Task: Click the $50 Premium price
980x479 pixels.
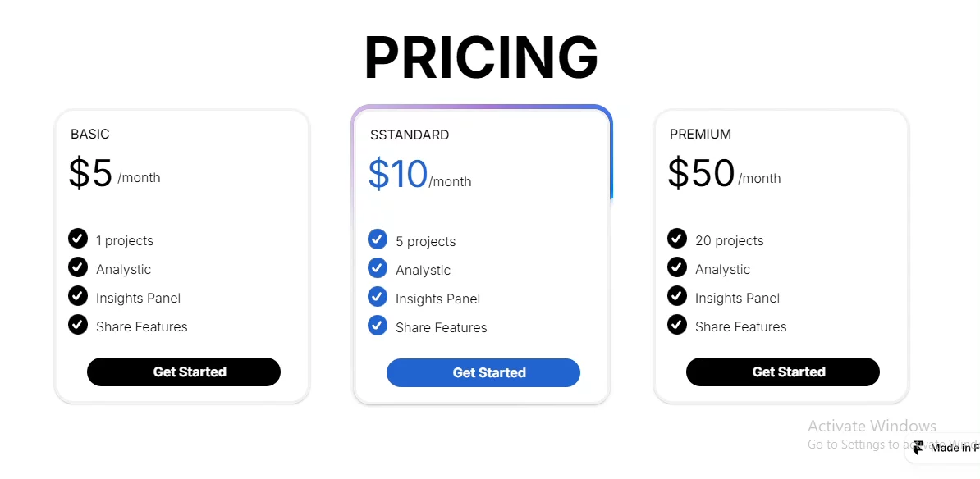Action: [x=701, y=173]
